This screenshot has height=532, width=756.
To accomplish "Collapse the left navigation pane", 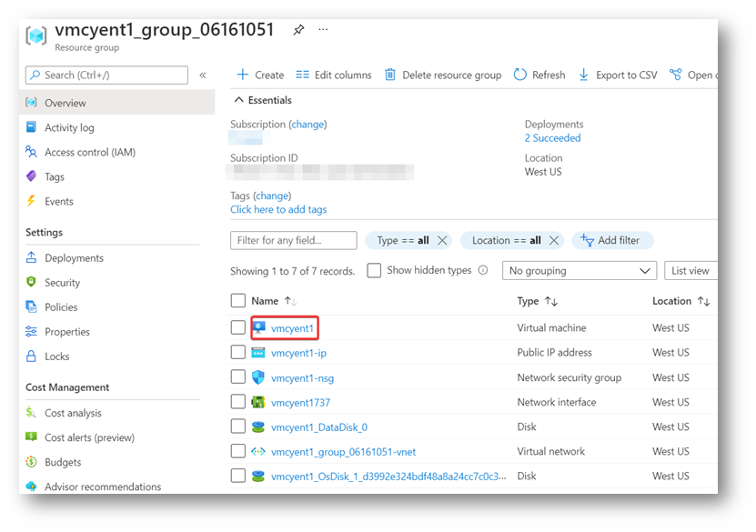I will [x=203, y=75].
